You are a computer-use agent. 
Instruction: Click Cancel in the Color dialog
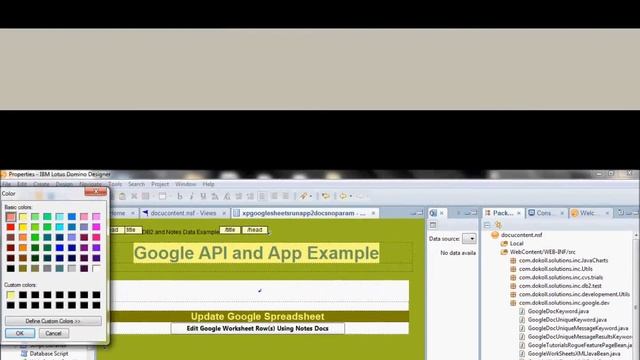tap(53, 333)
